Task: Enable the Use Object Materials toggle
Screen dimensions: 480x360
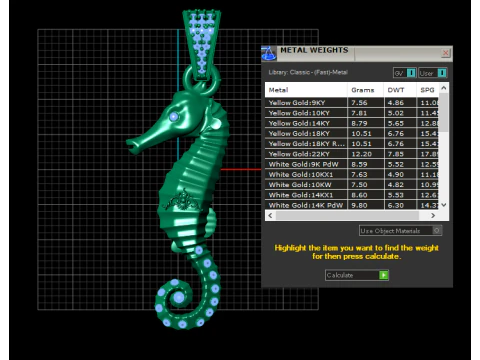Action: (400, 231)
